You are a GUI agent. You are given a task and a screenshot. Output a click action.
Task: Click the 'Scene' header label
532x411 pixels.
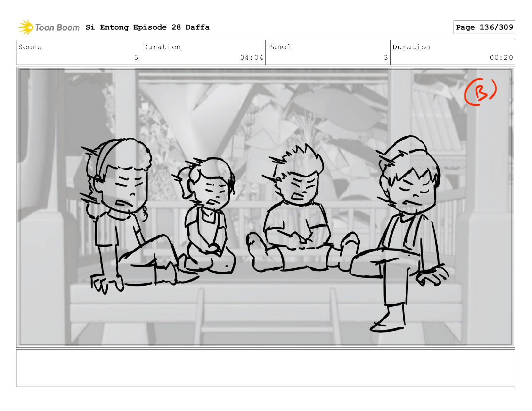click(x=30, y=47)
